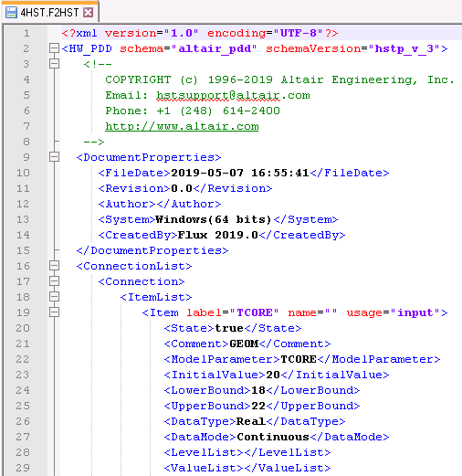This screenshot has width=462, height=476.
Task: Close the 4HST.F2HST tab
Action: coord(89,13)
